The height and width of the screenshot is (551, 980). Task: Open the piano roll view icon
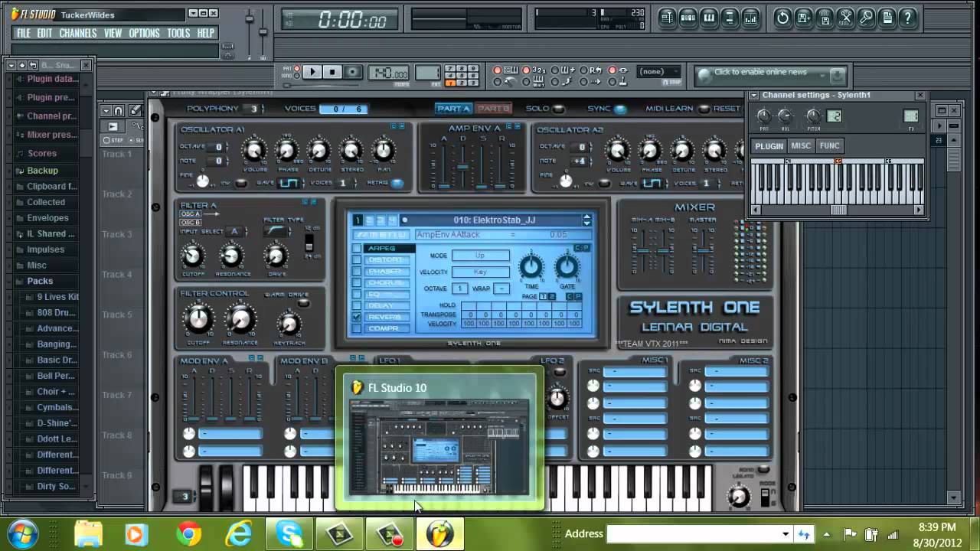pyautogui.click(x=709, y=18)
